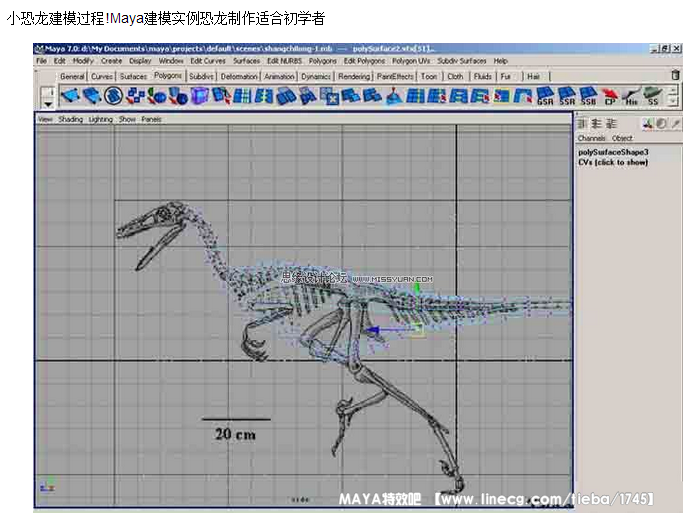Click the SSB shelf button
This screenshot has width=688, height=516.
coord(588,96)
